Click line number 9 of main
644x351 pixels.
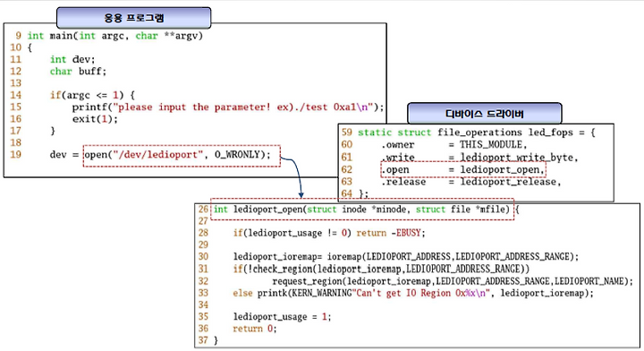click(19, 36)
